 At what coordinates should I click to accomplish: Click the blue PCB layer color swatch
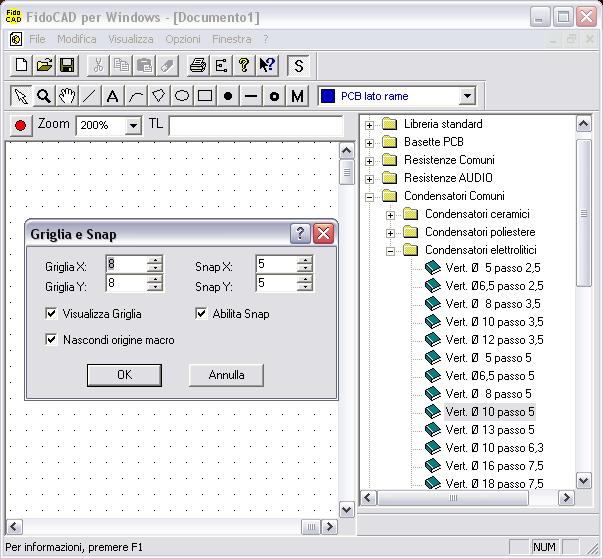point(328,96)
